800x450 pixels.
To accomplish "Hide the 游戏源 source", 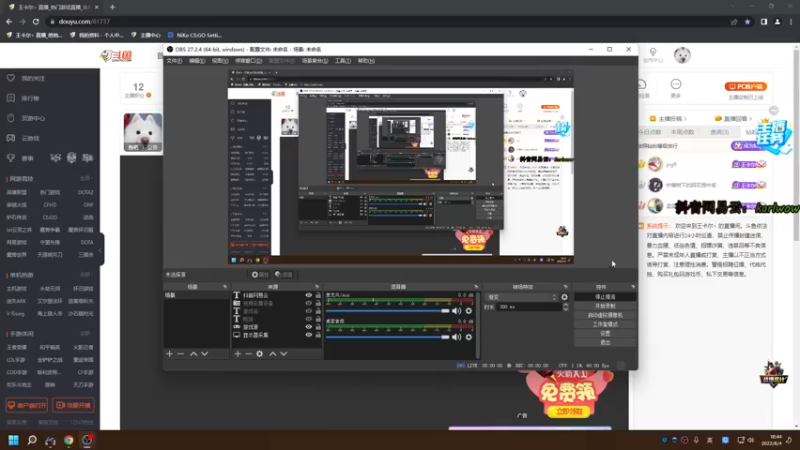I will coord(309,327).
